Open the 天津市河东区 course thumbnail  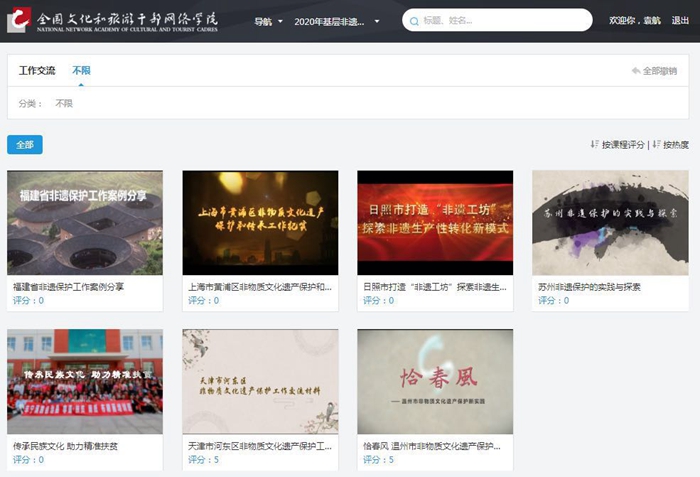(x=260, y=381)
